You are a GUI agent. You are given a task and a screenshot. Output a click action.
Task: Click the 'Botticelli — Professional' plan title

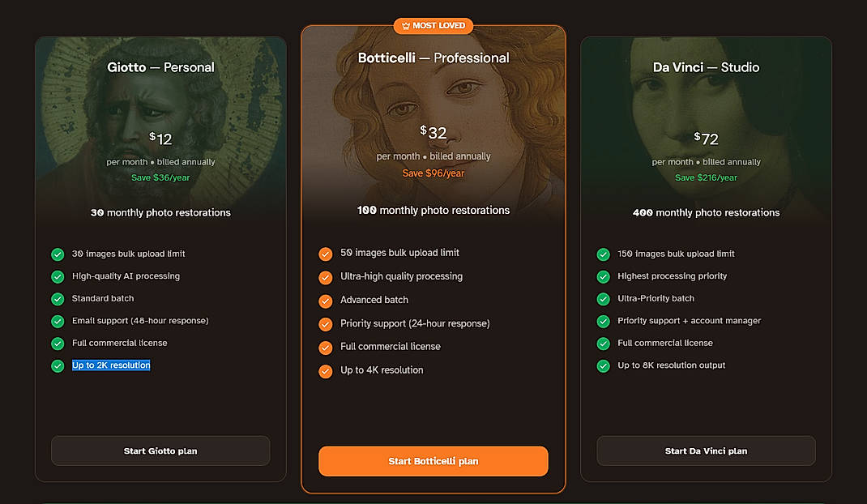tap(433, 58)
